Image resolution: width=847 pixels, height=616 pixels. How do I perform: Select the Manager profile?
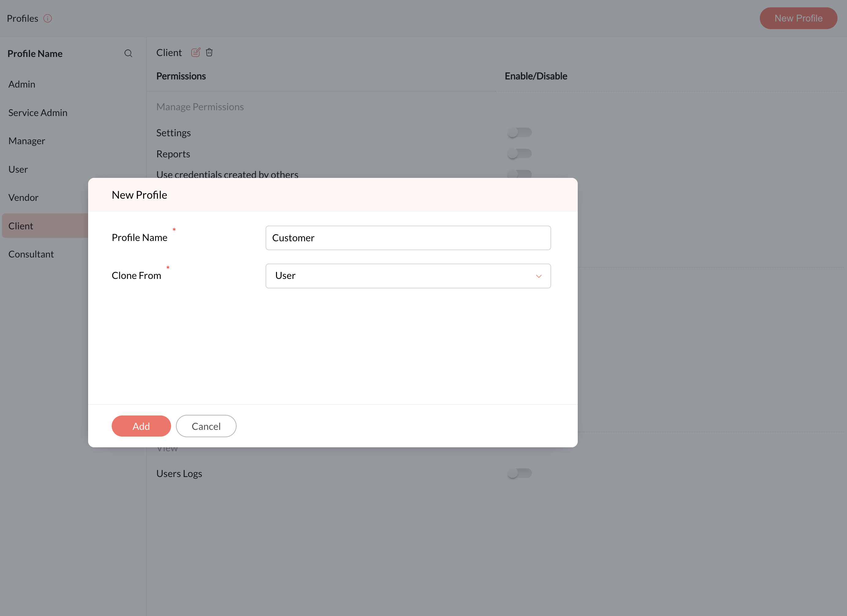tap(27, 141)
